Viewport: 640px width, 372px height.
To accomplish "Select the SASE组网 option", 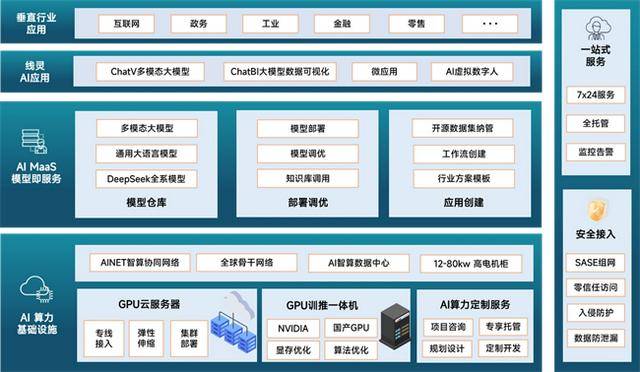I will (x=595, y=263).
